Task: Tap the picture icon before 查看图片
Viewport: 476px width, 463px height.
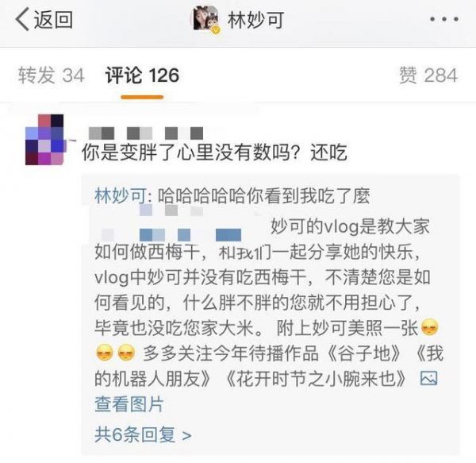Action: pyautogui.click(x=428, y=378)
